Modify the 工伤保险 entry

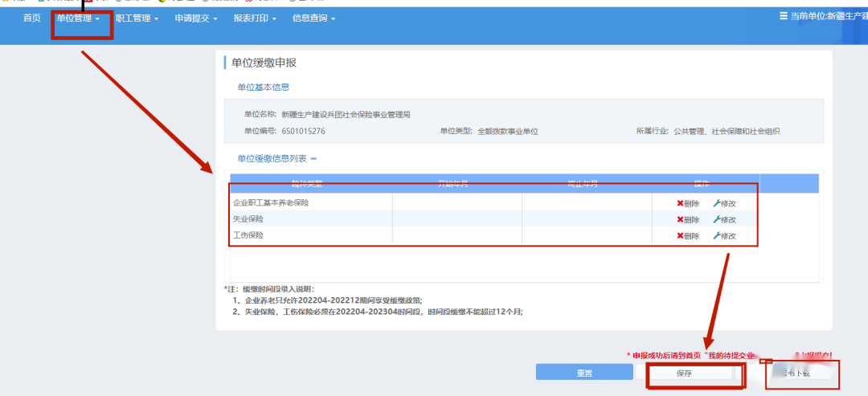[x=724, y=235]
